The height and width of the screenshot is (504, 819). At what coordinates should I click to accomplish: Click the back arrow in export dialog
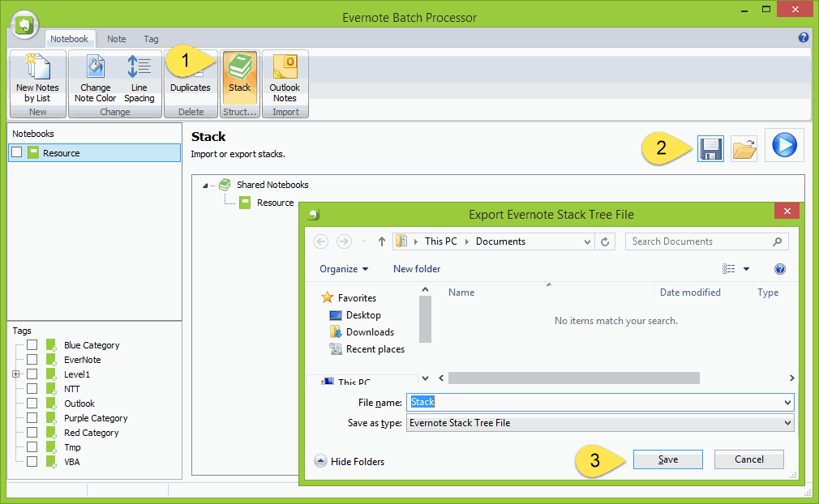pyautogui.click(x=320, y=241)
